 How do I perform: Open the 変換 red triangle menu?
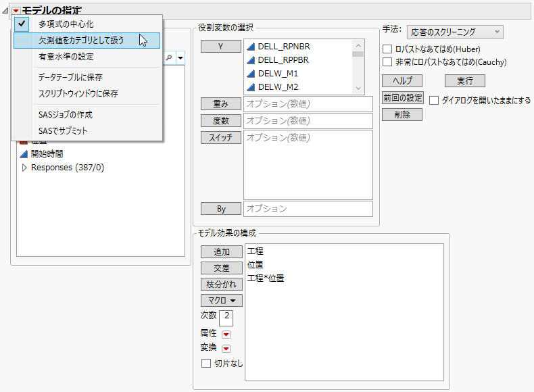226,349
